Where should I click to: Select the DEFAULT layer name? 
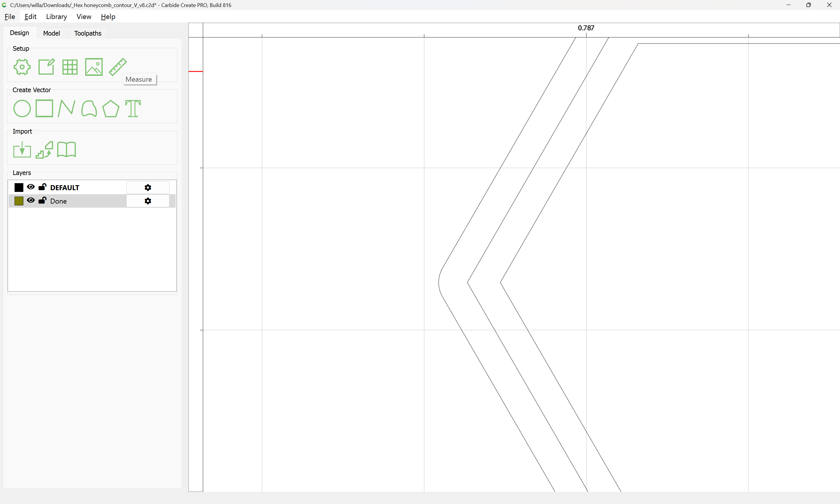pyautogui.click(x=64, y=188)
